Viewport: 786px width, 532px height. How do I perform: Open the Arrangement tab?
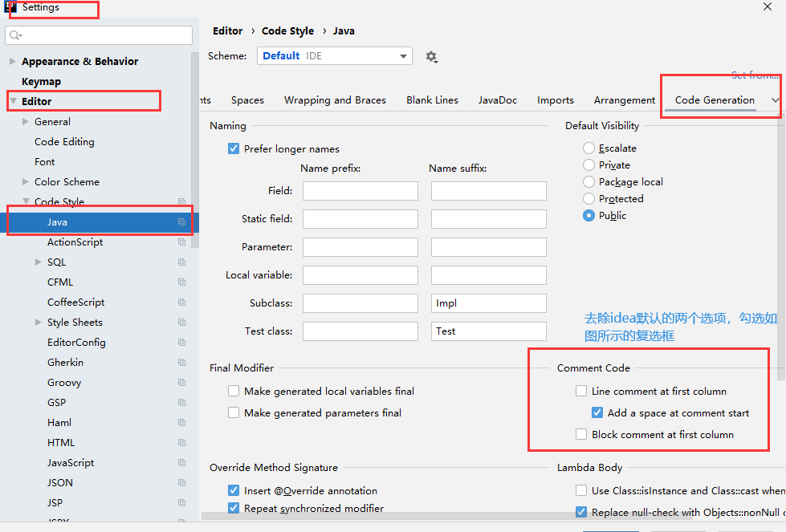pyautogui.click(x=625, y=100)
